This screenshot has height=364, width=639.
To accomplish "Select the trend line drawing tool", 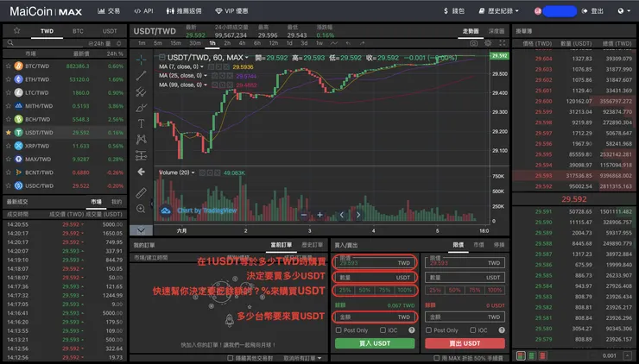I will click(141, 75).
